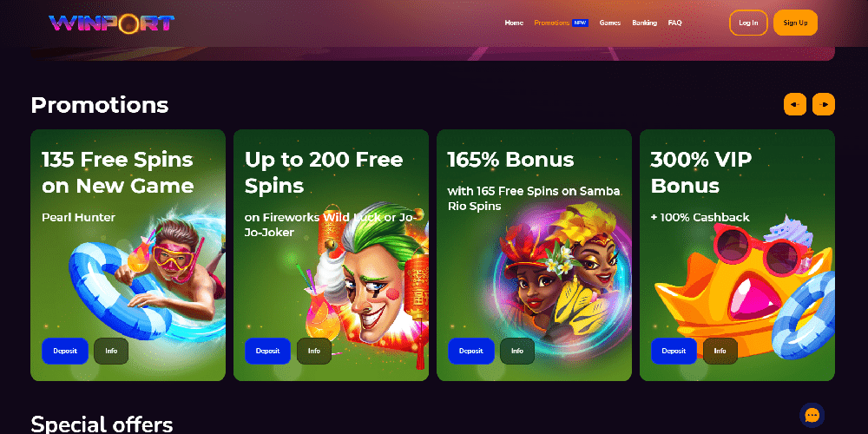Open the Games menu item
868x434 pixels.
(610, 23)
